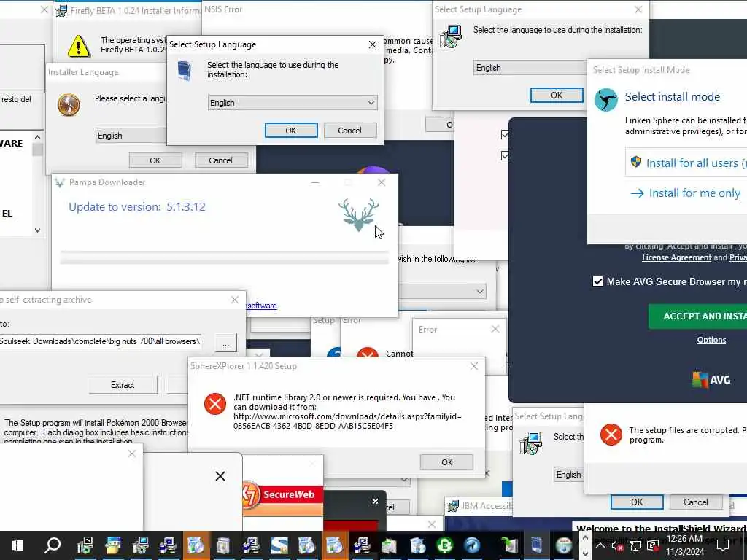Click scrollbar up arrow in left license text panel
747x560 pixels.
pos(38,137)
